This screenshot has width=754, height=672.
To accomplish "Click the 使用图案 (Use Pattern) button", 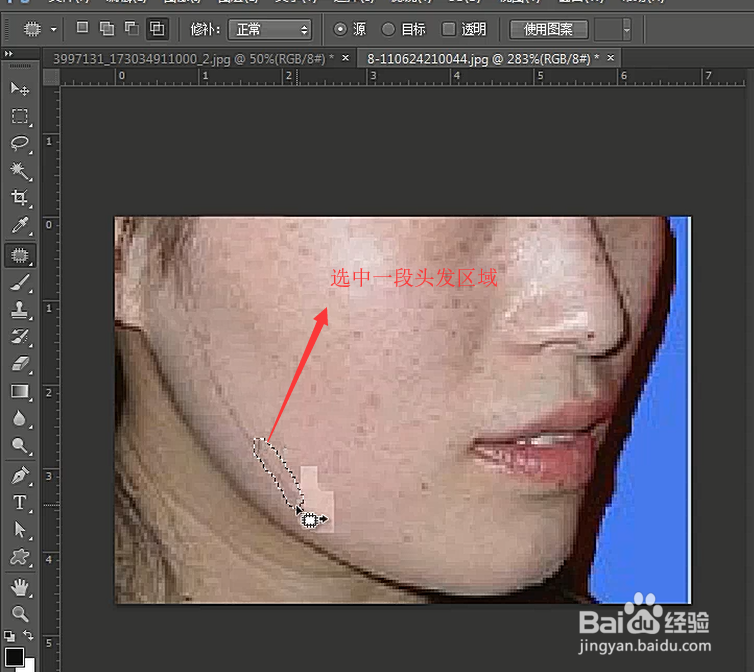I will click(x=548, y=30).
